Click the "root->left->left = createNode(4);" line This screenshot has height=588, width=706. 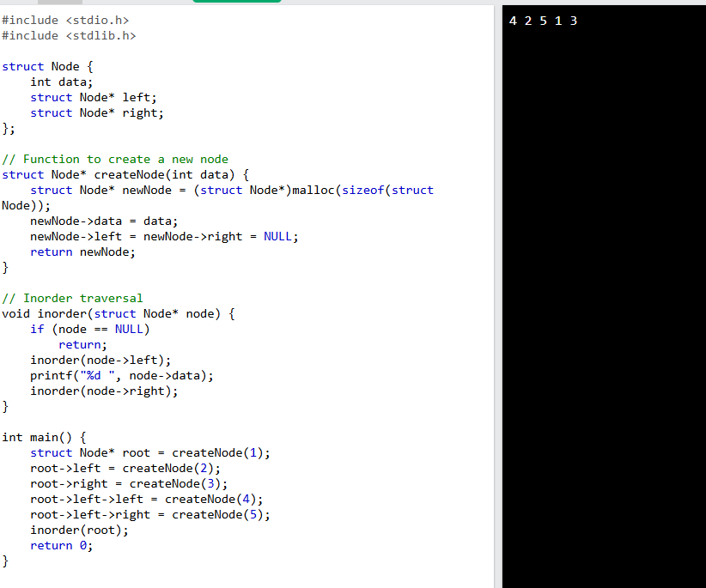pos(146,499)
